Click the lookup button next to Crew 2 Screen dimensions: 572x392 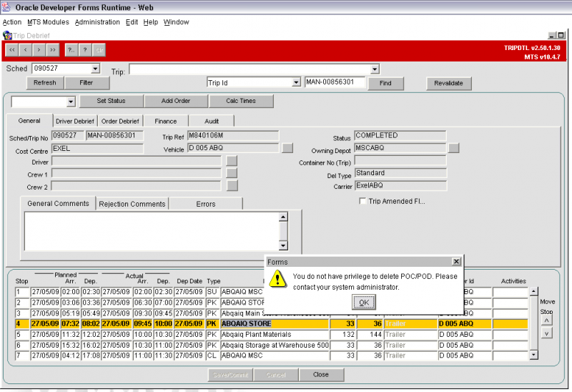pos(232,185)
